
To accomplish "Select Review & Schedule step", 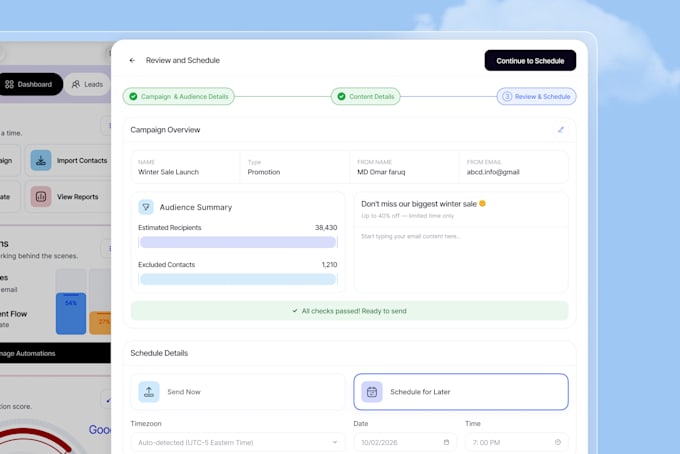I will coord(536,96).
